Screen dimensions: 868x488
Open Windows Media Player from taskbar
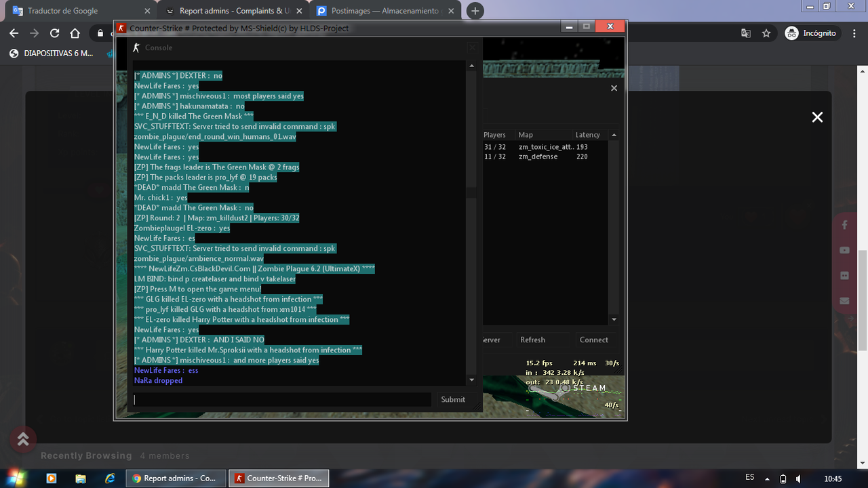[x=51, y=478]
